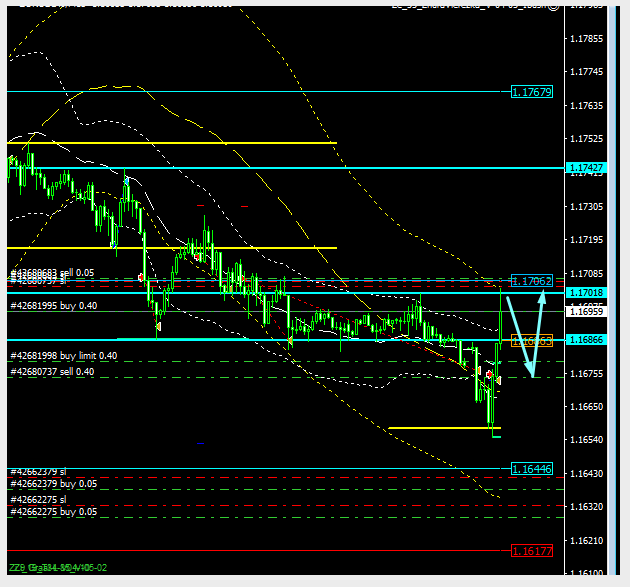Select order label #42680737 sell 0.40

(x=52, y=372)
